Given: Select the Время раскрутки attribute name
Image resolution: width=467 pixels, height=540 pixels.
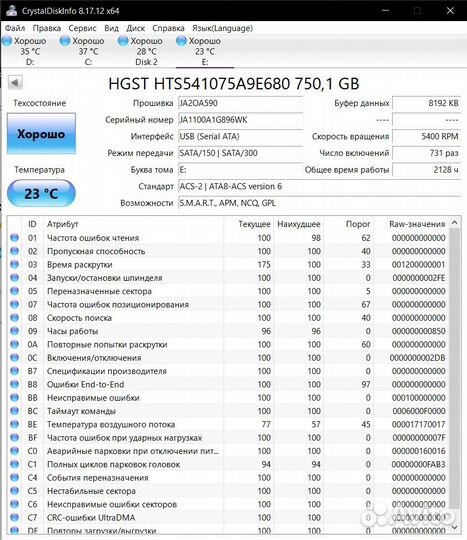Looking at the screenshot, I should click(80, 264).
